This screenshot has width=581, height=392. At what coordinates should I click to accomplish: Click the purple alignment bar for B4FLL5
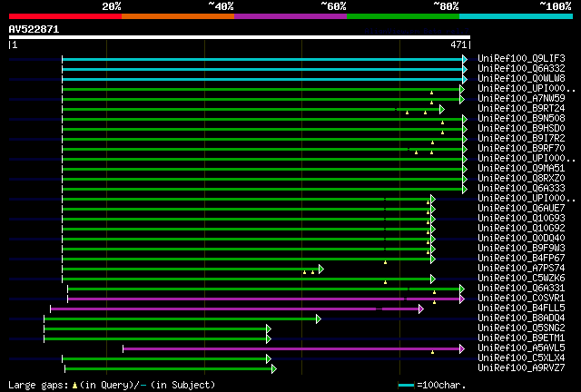[235, 309]
